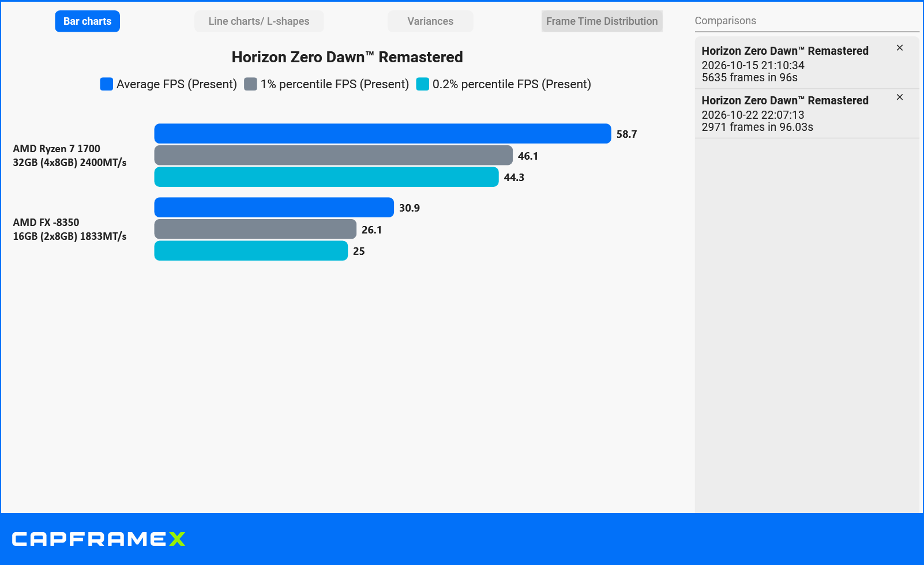Toggle the 0.2% percentile FPS legend swatch

point(423,84)
